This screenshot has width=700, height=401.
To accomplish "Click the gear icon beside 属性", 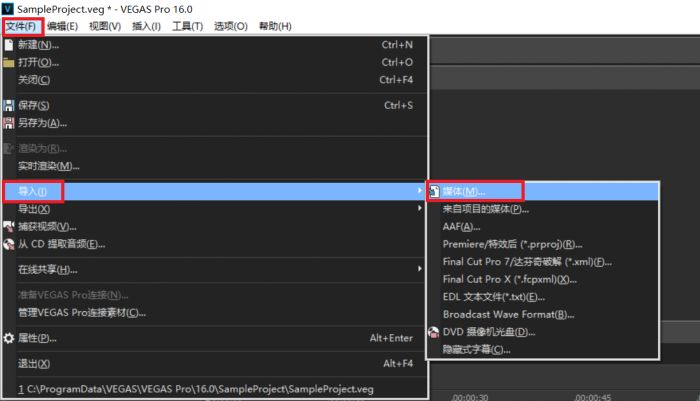I will pyautogui.click(x=8, y=338).
